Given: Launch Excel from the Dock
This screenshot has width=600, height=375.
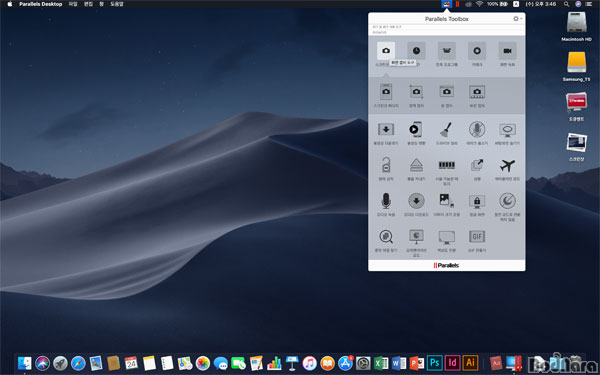Looking at the screenshot, I should [381, 363].
